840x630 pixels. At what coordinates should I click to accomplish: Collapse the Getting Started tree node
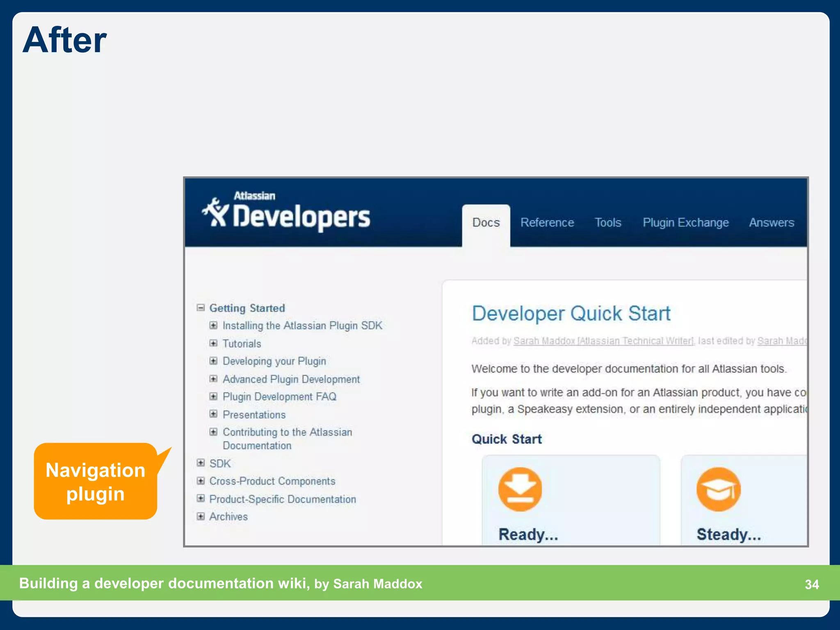(x=201, y=308)
